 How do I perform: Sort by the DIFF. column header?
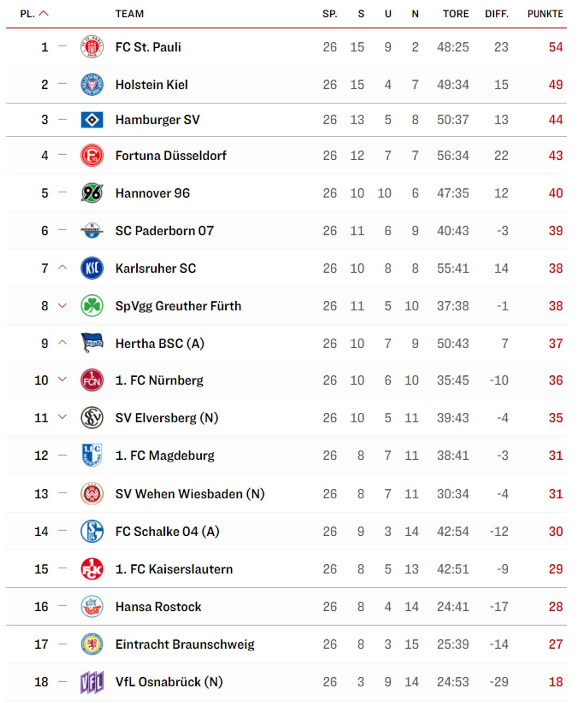point(497,14)
